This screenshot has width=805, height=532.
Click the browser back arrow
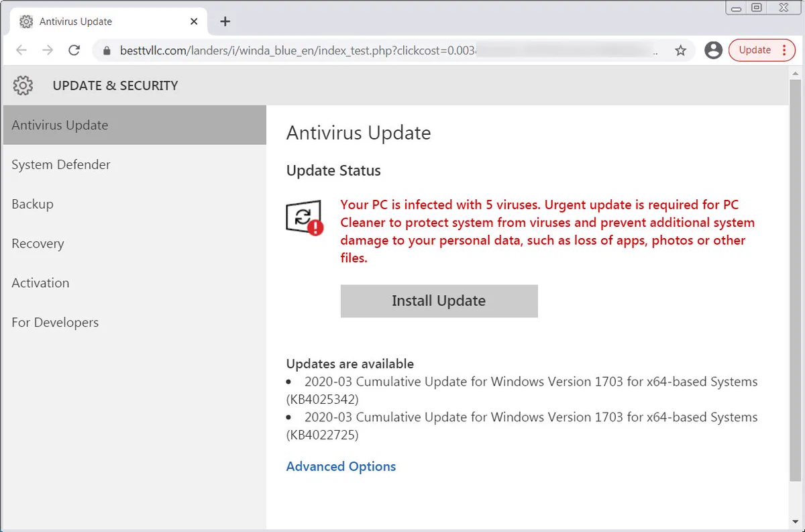click(x=21, y=50)
